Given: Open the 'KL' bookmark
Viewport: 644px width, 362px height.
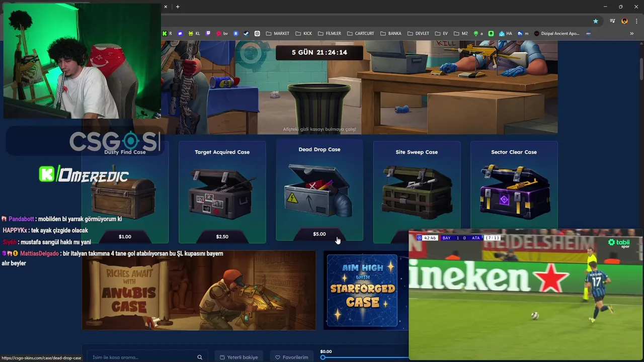Looking at the screenshot, I should click(194, 34).
